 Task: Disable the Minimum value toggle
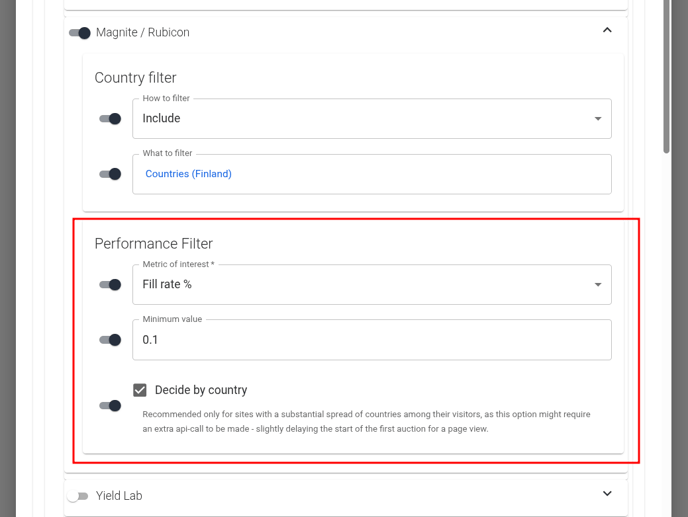pyautogui.click(x=110, y=340)
